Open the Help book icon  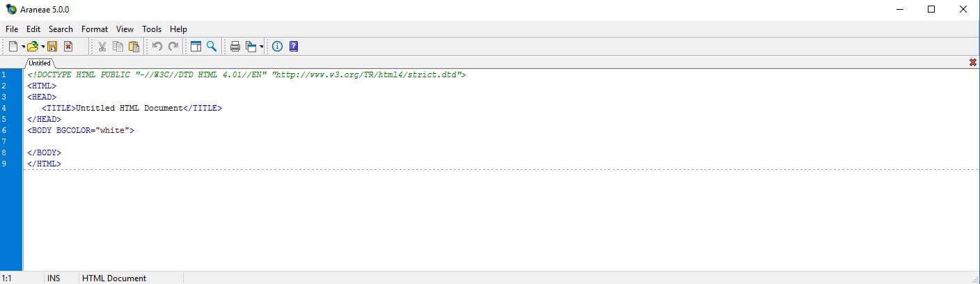click(x=294, y=47)
